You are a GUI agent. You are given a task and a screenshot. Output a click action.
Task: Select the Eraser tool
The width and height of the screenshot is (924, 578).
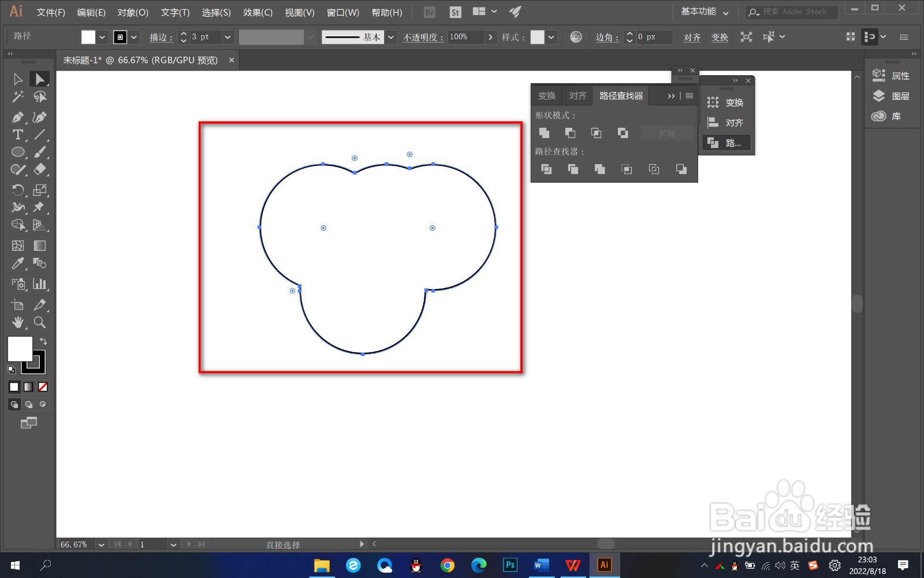point(39,169)
